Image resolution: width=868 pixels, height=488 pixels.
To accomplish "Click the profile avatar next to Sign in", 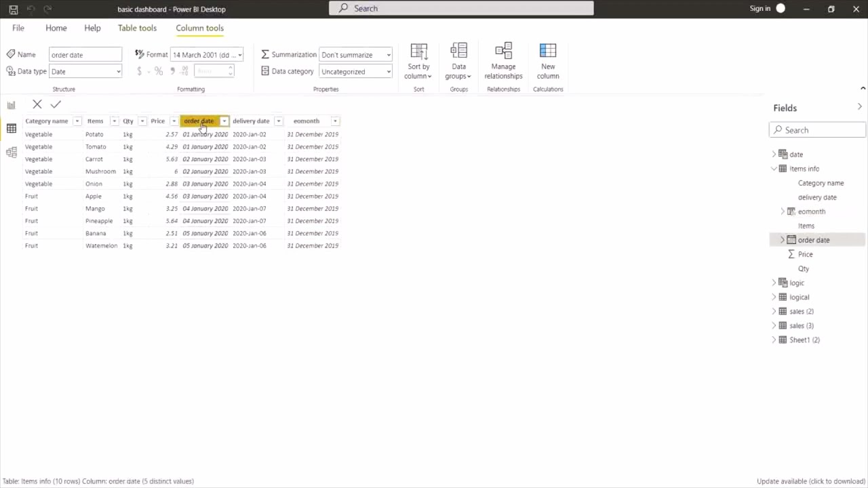I will [781, 9].
